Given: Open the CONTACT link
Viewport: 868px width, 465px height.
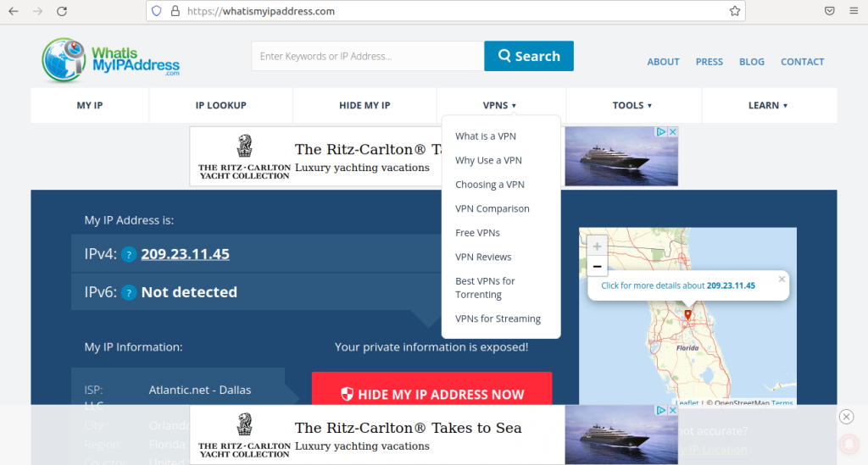Looking at the screenshot, I should [802, 62].
